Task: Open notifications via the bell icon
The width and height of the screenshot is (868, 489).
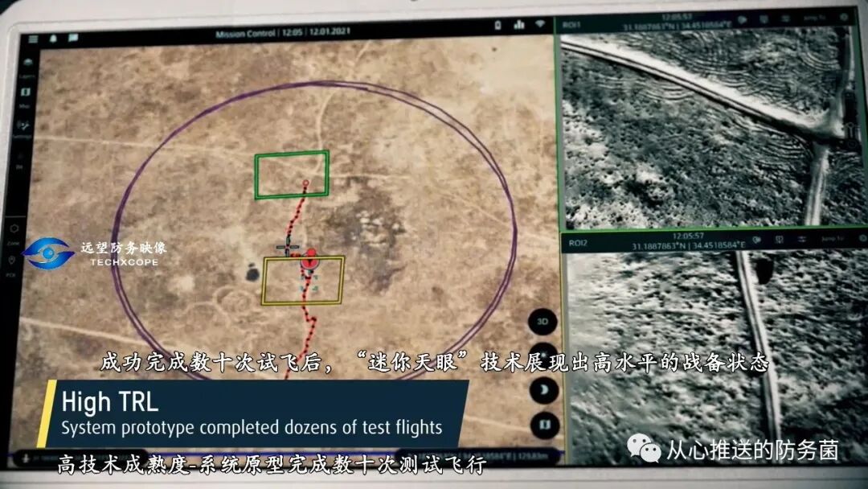Action: tap(54, 39)
